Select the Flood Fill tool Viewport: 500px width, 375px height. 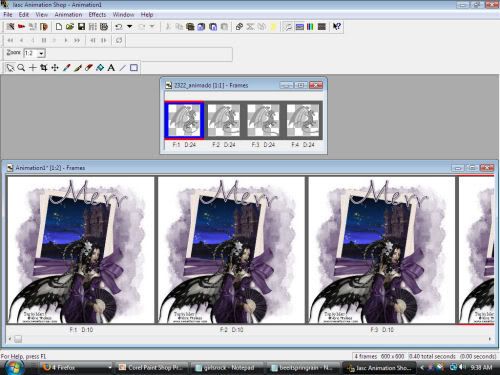point(100,68)
